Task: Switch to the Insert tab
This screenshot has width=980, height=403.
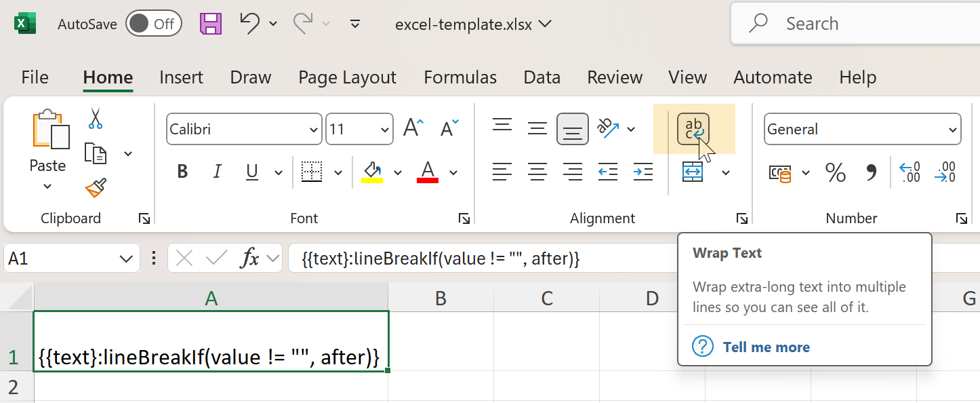Action: point(181,77)
